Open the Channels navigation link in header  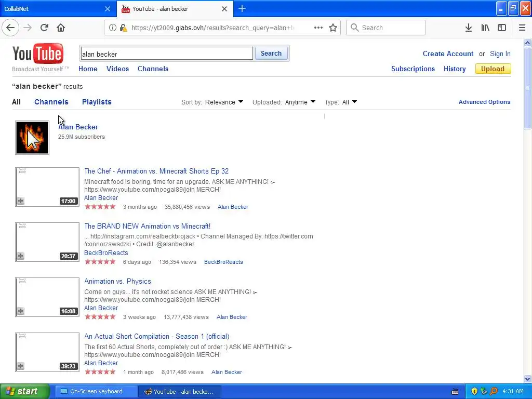click(153, 69)
